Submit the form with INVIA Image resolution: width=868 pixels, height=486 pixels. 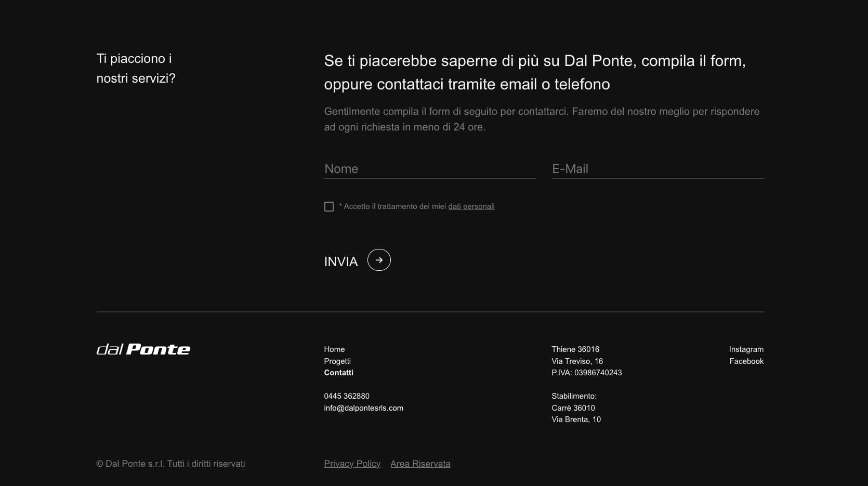tap(341, 261)
